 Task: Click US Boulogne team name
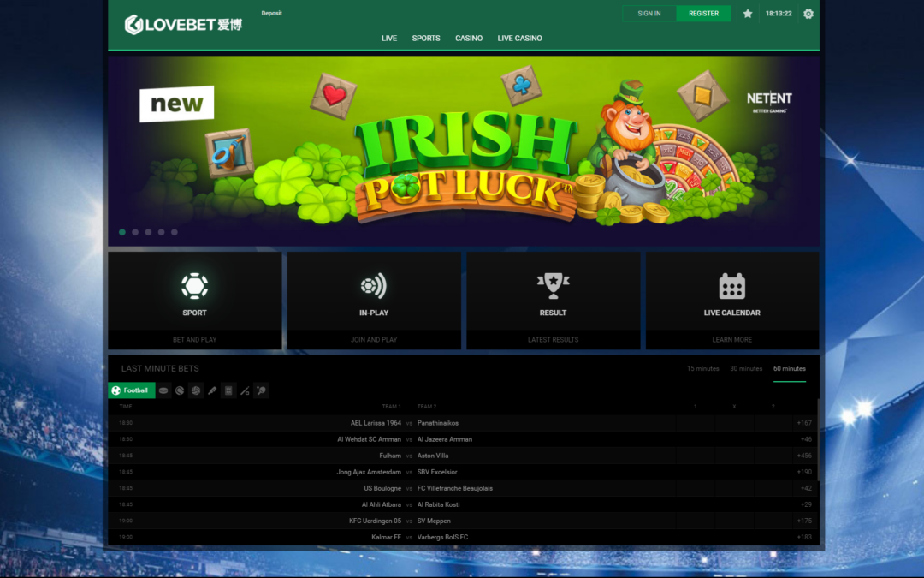coord(382,488)
